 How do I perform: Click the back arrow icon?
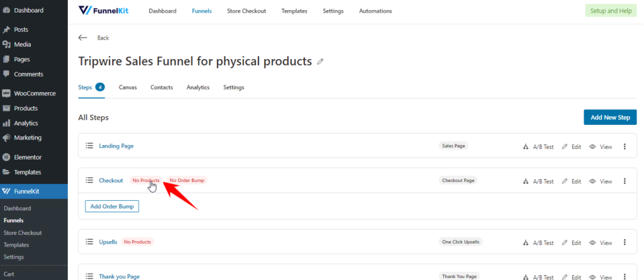[x=82, y=38]
